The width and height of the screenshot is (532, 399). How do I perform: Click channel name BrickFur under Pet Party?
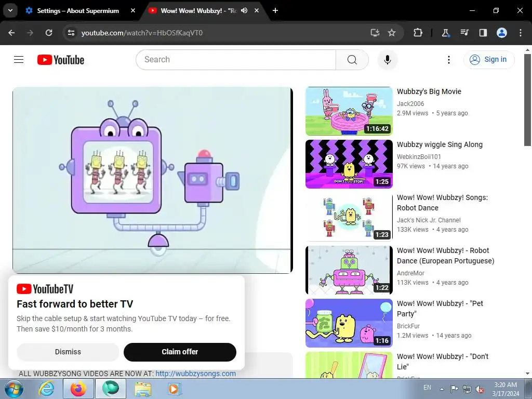click(408, 326)
